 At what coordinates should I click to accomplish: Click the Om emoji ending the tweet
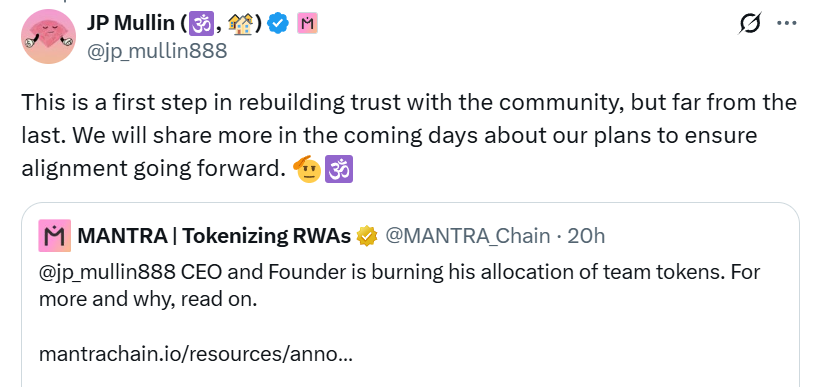tap(339, 169)
